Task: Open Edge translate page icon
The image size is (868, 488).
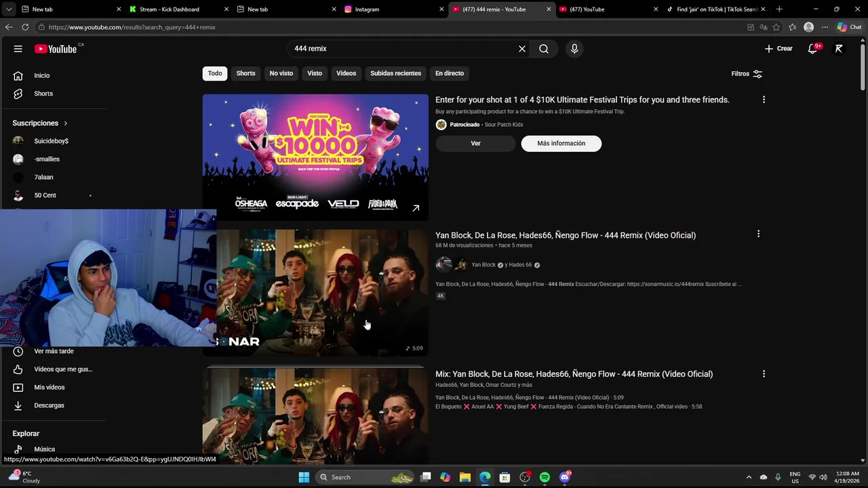Action: (x=764, y=27)
